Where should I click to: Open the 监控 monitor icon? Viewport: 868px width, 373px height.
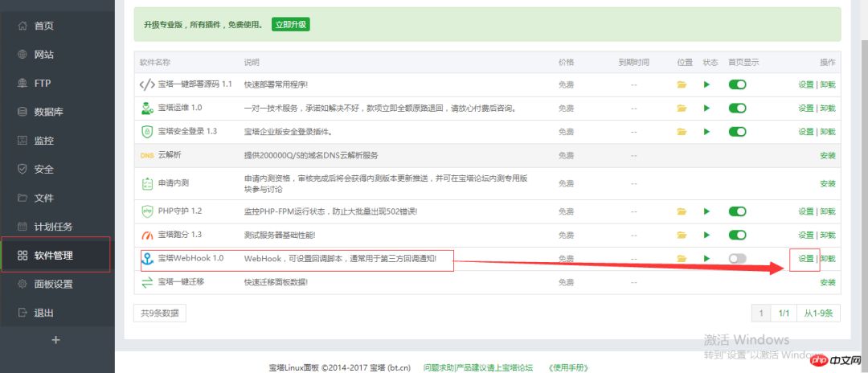click(x=23, y=141)
